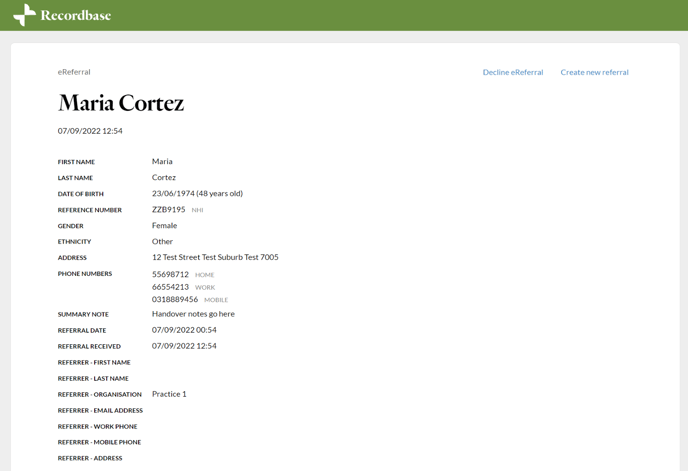Image resolution: width=688 pixels, height=471 pixels.
Task: Click the REFERRER - LAST NAME label
Action: (x=93, y=379)
